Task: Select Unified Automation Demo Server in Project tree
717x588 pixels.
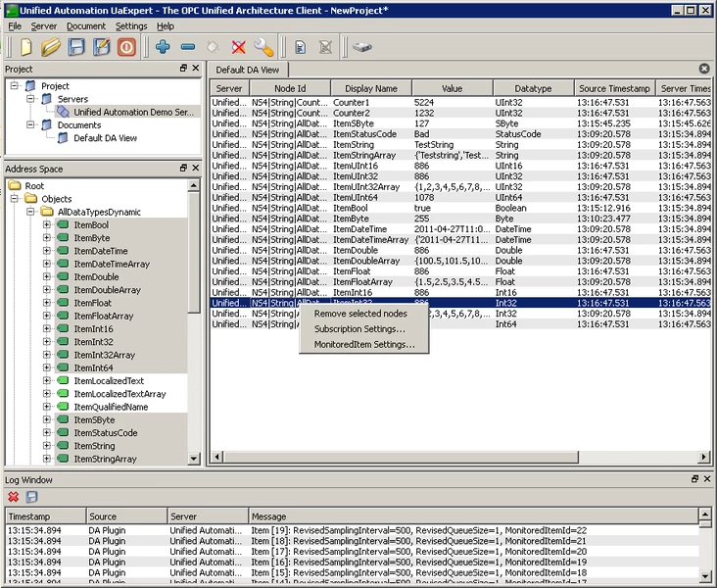Action: point(134,112)
